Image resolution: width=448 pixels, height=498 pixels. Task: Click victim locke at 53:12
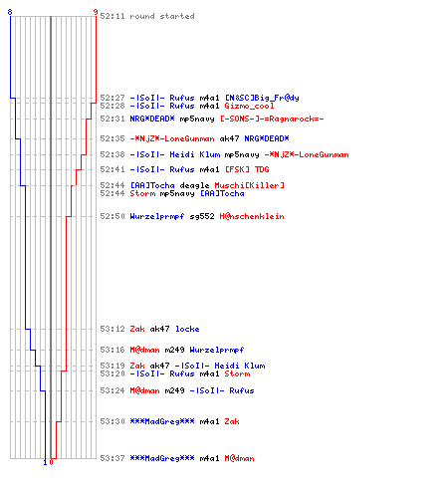pos(187,329)
